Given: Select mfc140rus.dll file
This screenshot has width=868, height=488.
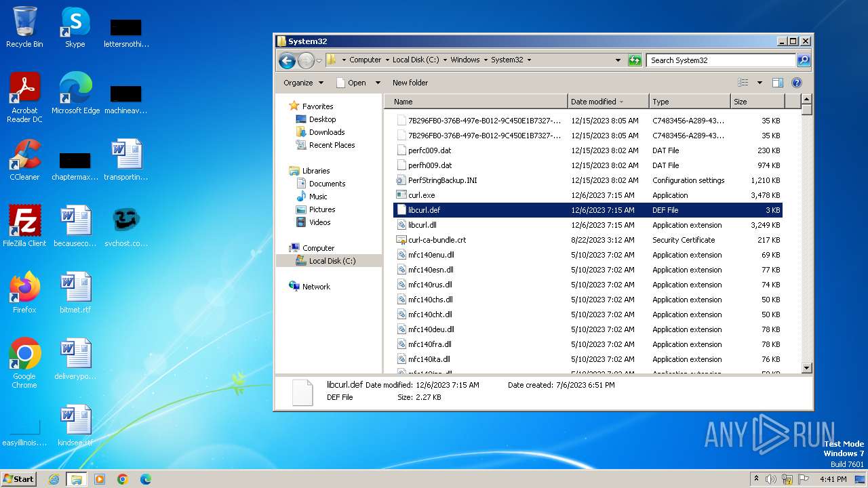Looking at the screenshot, I should pyautogui.click(x=430, y=285).
